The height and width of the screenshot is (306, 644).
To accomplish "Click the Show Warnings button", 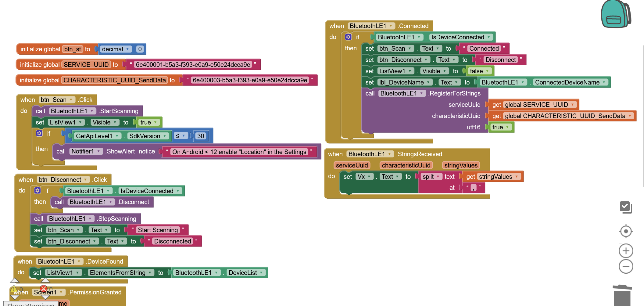I will coord(30,304).
